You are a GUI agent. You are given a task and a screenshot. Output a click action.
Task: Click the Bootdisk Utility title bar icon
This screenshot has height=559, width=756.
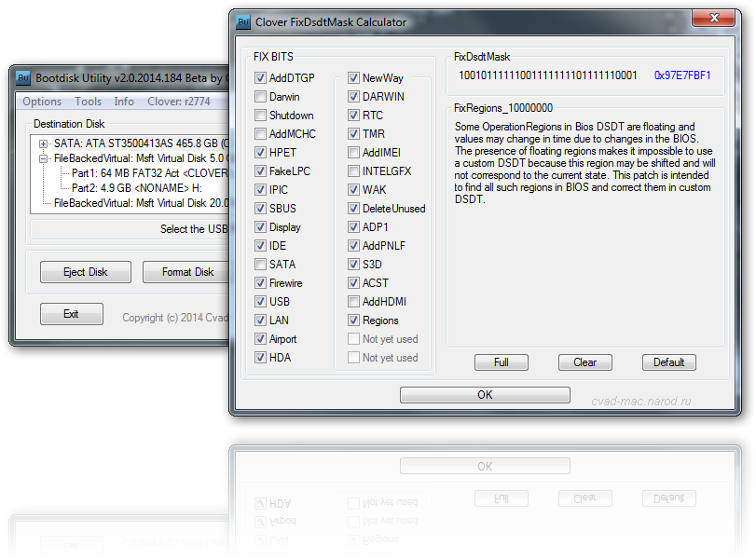click(23, 78)
